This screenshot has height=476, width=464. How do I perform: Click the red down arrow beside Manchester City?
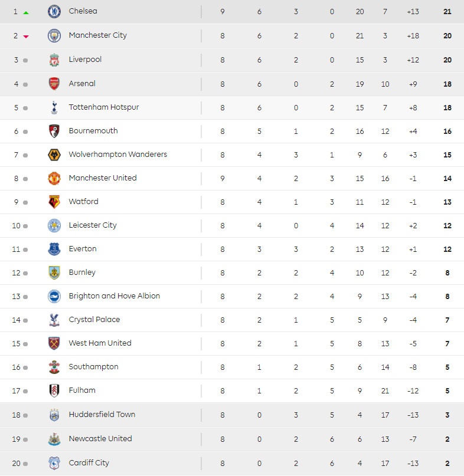tap(26, 37)
